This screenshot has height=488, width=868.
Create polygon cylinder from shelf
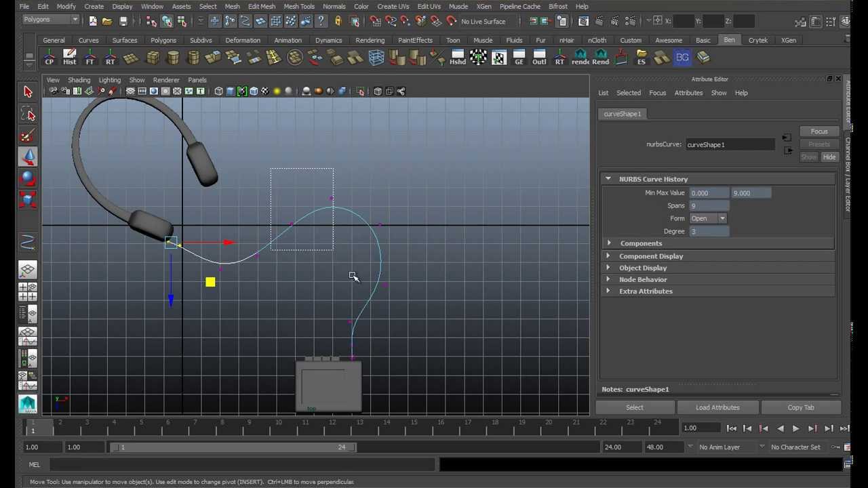coord(173,58)
